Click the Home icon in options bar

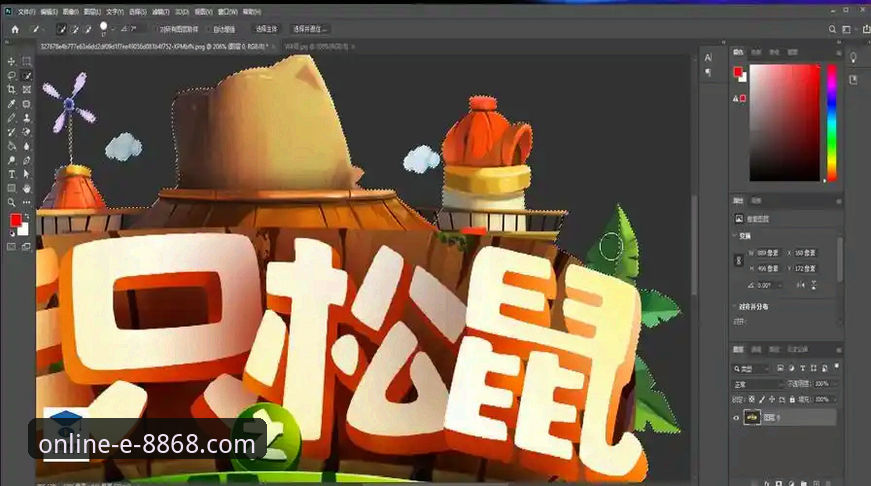(15, 29)
